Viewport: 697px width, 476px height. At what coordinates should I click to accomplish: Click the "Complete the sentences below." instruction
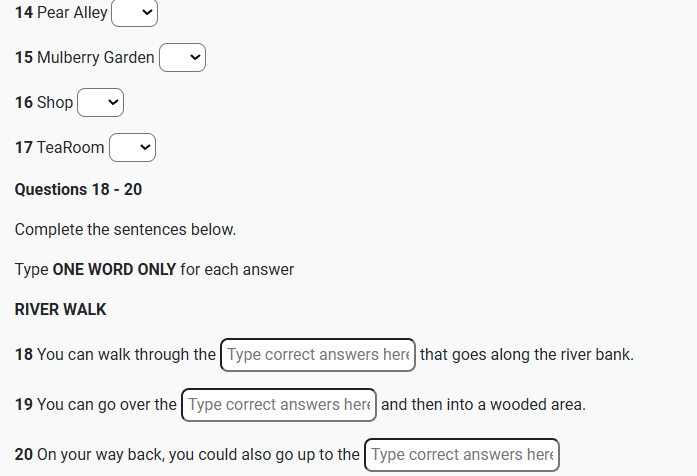(125, 230)
